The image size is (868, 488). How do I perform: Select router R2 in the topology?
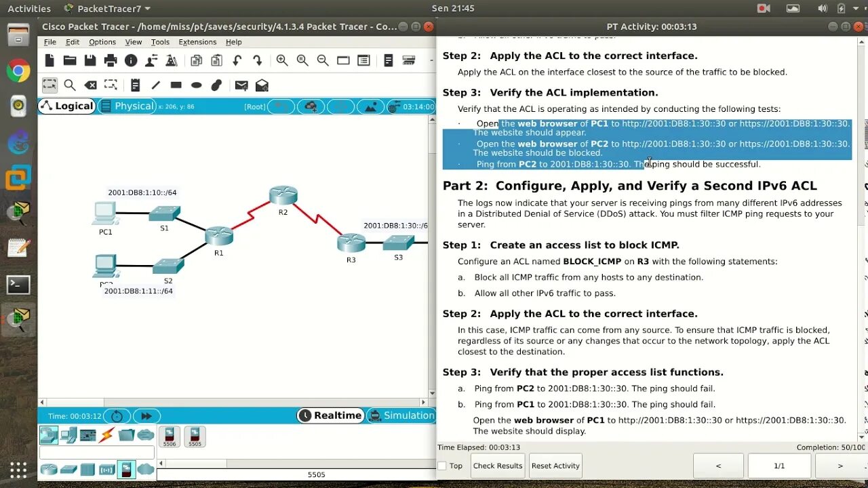(x=283, y=195)
